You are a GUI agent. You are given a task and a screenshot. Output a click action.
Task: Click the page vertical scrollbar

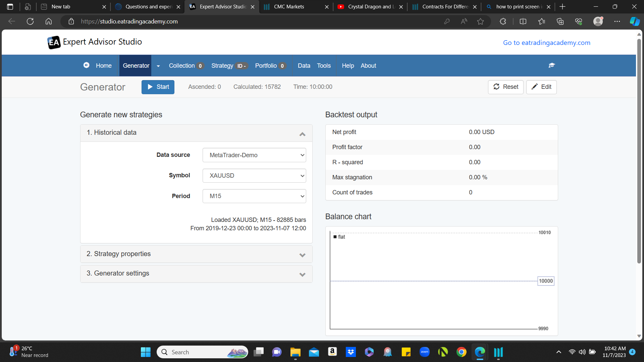639,151
